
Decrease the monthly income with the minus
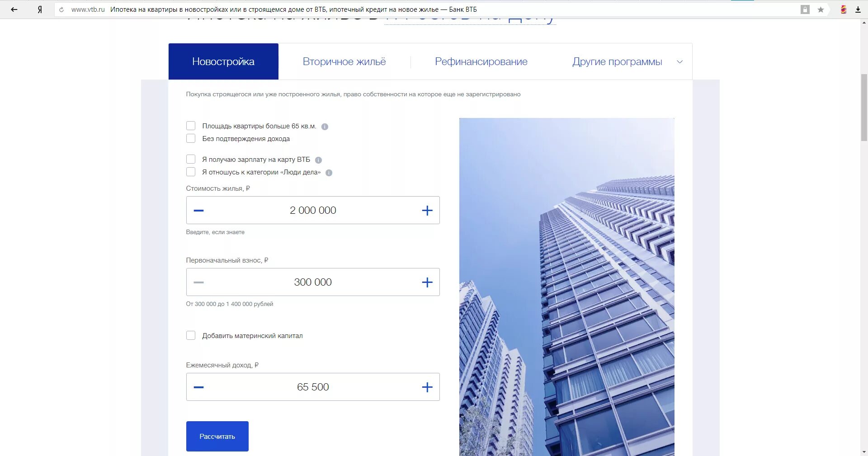pyautogui.click(x=198, y=387)
